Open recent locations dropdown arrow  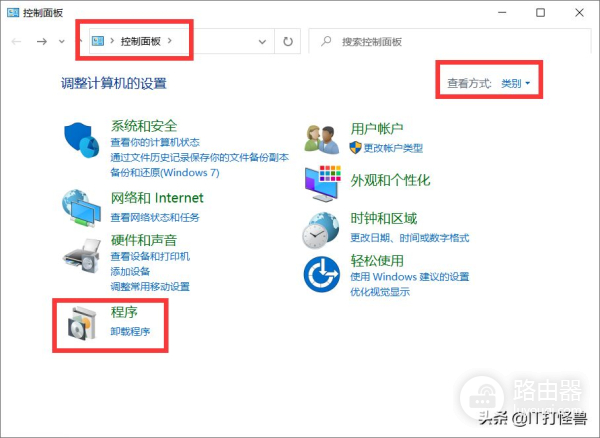pos(62,41)
